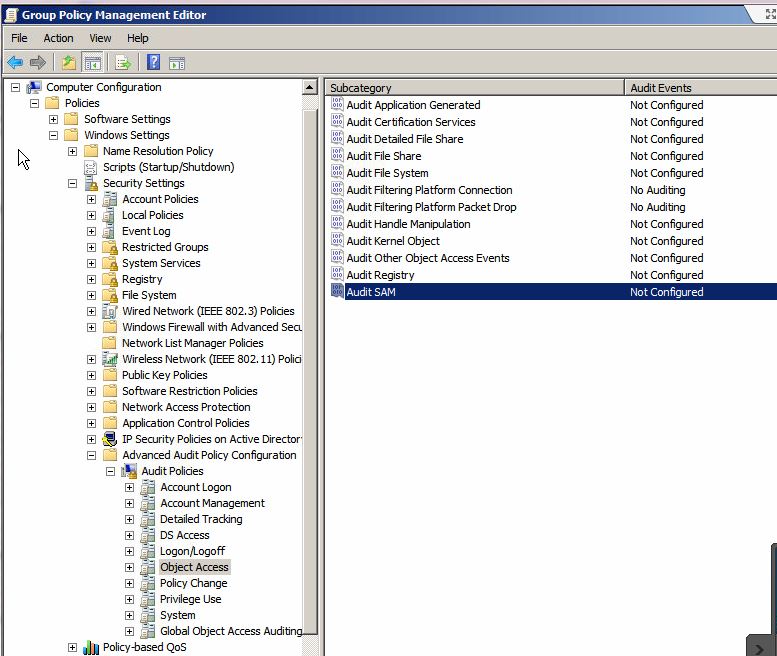Click the Up One Level folder icon
Viewport: 777px width, 656px height.
[68, 62]
